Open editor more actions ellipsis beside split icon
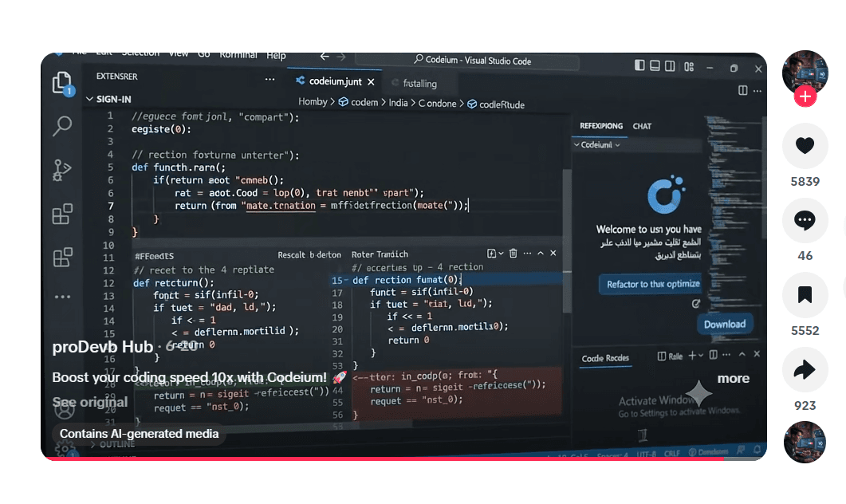 click(x=757, y=91)
